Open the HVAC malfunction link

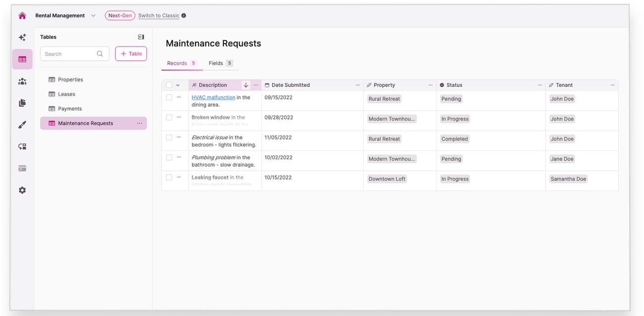(213, 97)
